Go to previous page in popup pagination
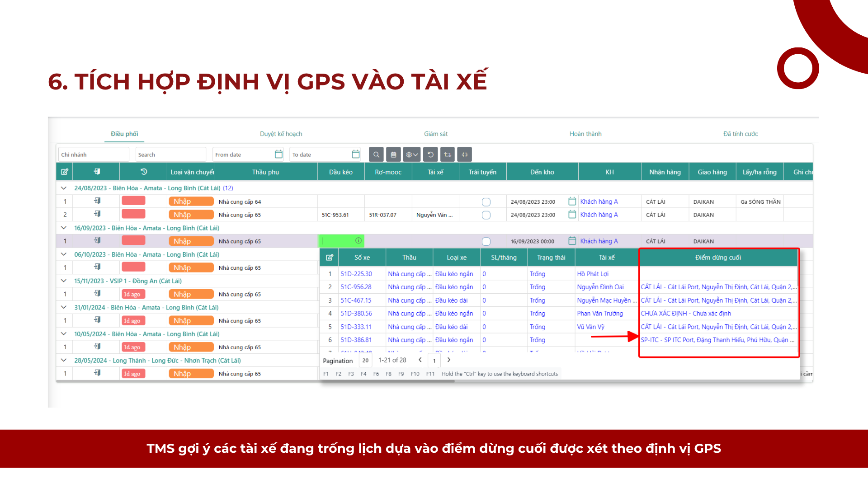Screen dimensions: 868x488 pyautogui.click(x=420, y=360)
